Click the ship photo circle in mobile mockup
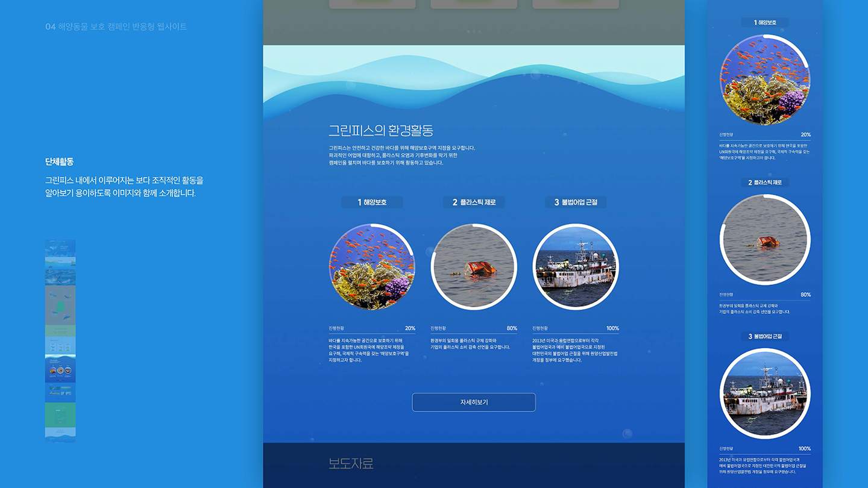Image resolution: width=868 pixels, height=488 pixels. click(x=764, y=393)
